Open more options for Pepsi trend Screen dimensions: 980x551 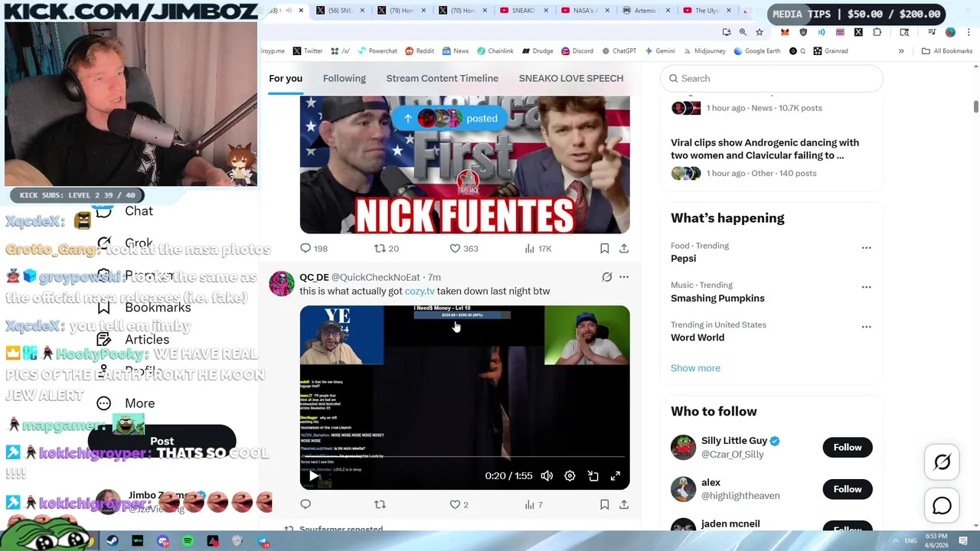[866, 248]
